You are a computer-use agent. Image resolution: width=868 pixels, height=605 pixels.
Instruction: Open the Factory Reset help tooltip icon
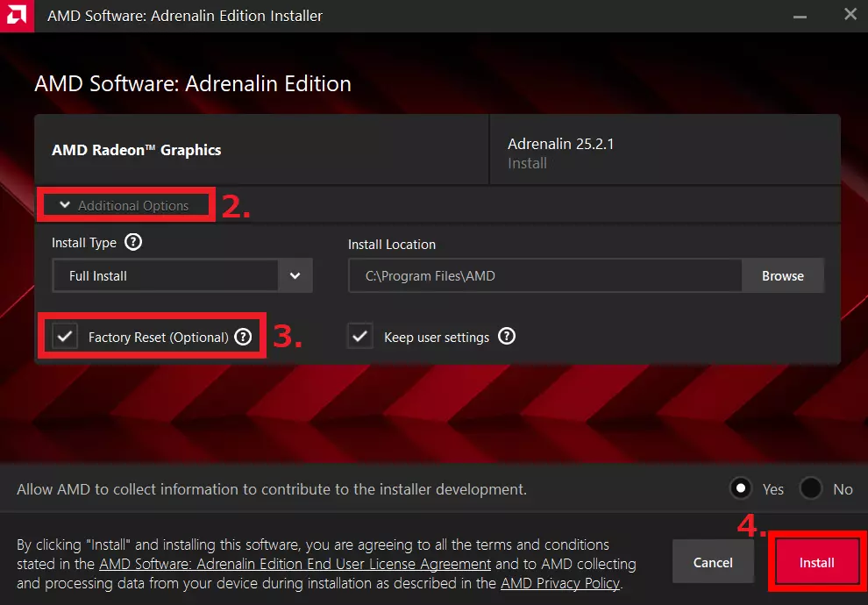[x=243, y=337]
